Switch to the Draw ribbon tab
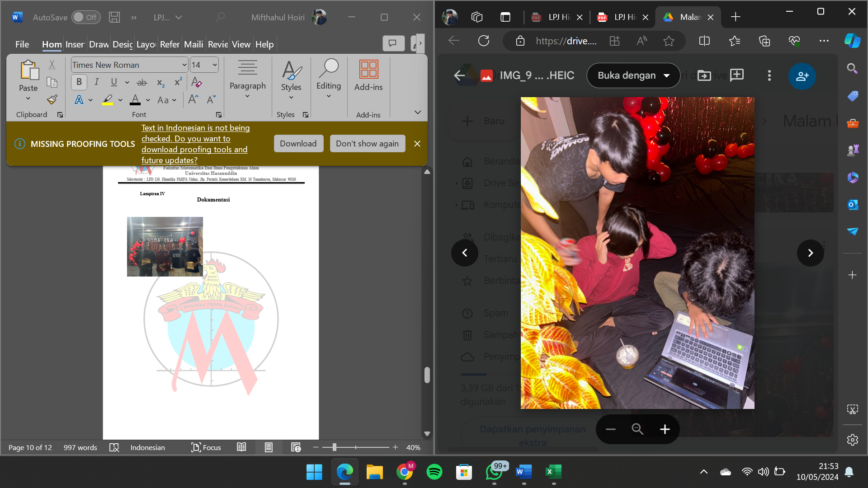Viewport: 868px width, 488px height. pyautogui.click(x=99, y=44)
